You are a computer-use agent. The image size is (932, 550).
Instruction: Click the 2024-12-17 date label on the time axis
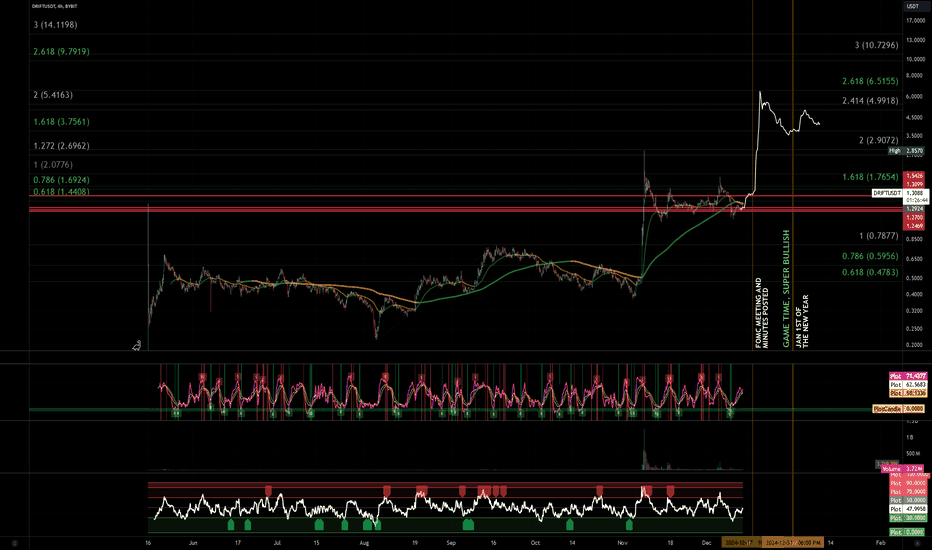pos(741,543)
